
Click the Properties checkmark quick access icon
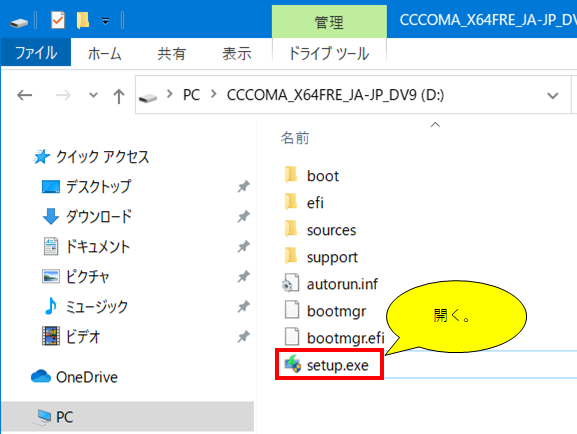pos(58,20)
